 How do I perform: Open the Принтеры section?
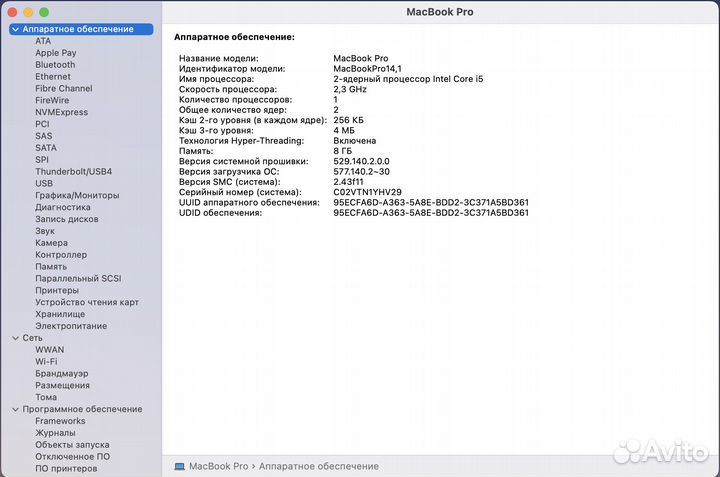coord(57,290)
